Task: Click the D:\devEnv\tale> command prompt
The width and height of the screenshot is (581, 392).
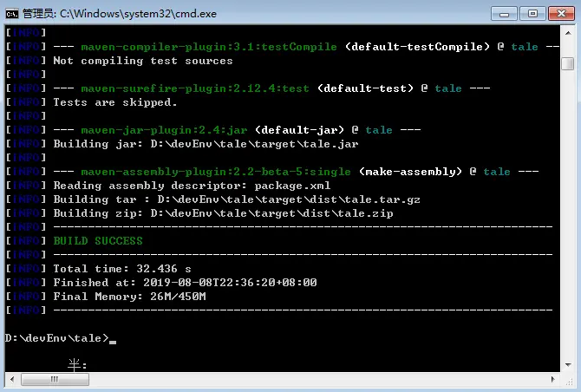Action: click(57, 338)
